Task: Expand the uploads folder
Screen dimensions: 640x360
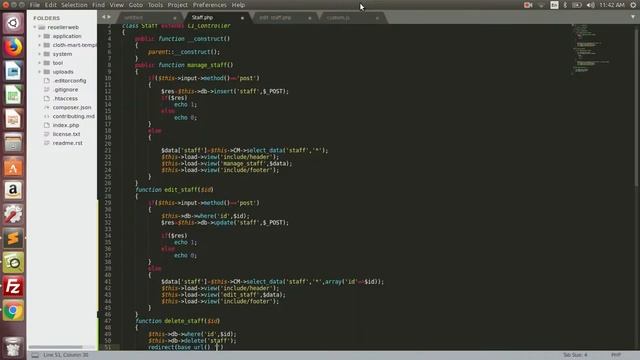Action: (x=40, y=72)
